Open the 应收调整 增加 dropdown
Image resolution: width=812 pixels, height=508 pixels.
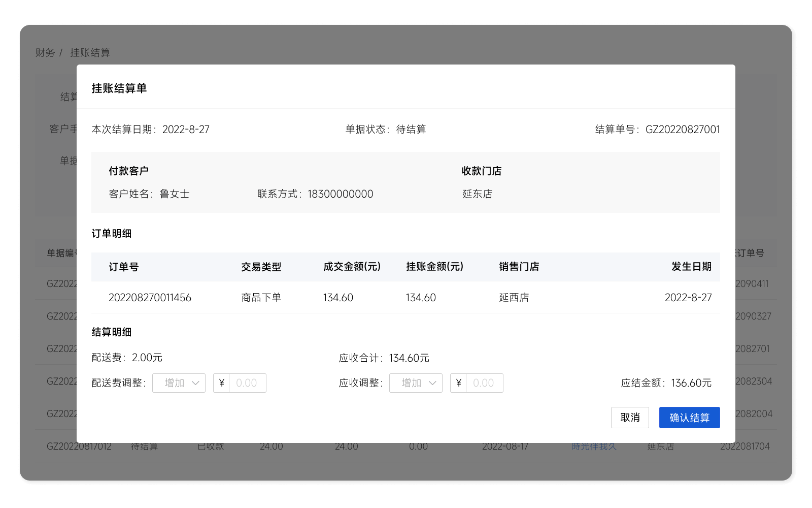tap(416, 383)
